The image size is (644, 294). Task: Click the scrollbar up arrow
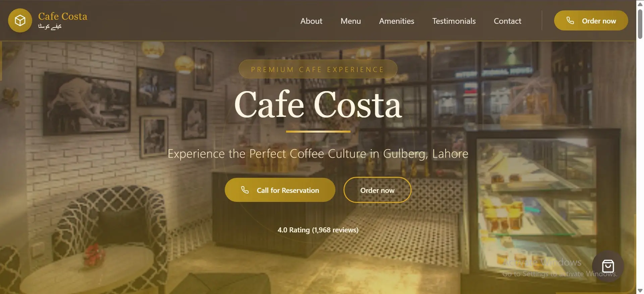click(x=640, y=4)
